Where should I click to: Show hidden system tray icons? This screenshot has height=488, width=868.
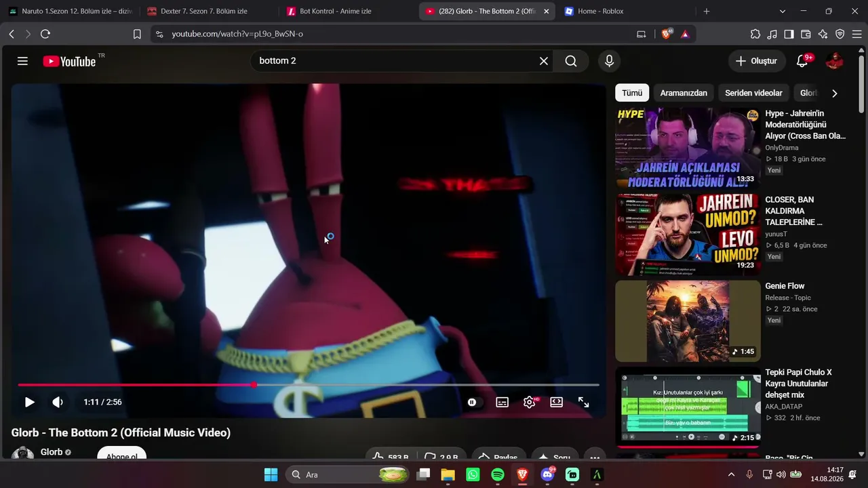tap(731, 474)
